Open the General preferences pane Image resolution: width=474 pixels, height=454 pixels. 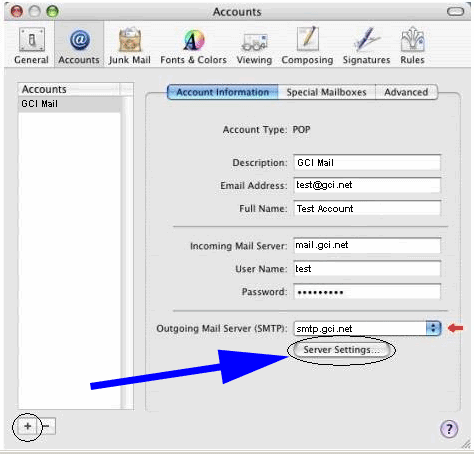[x=31, y=46]
